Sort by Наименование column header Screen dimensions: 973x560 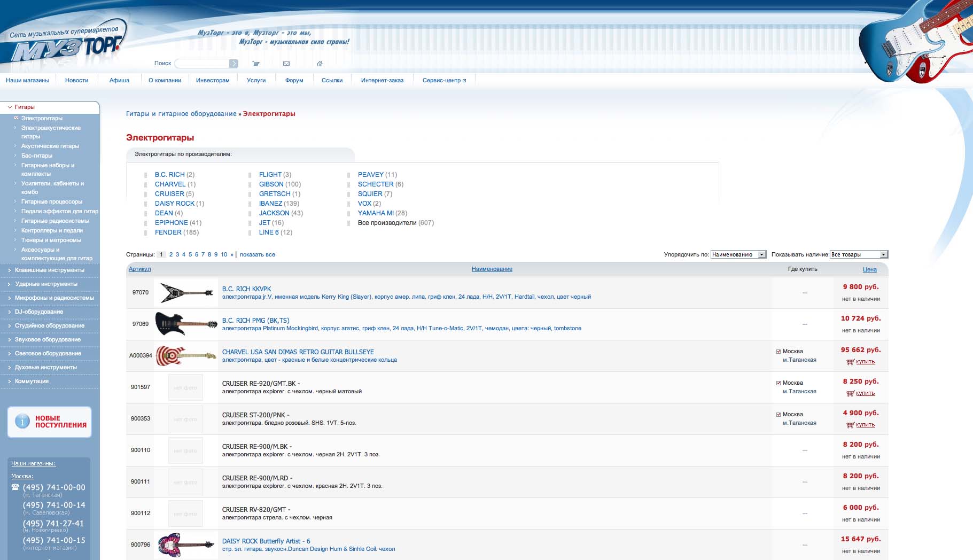(492, 269)
